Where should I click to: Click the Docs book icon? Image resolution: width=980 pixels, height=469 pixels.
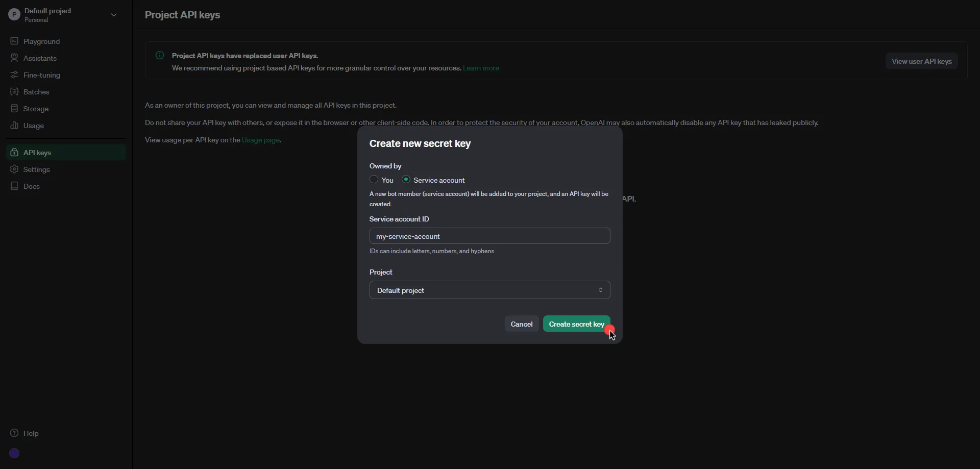[14, 186]
